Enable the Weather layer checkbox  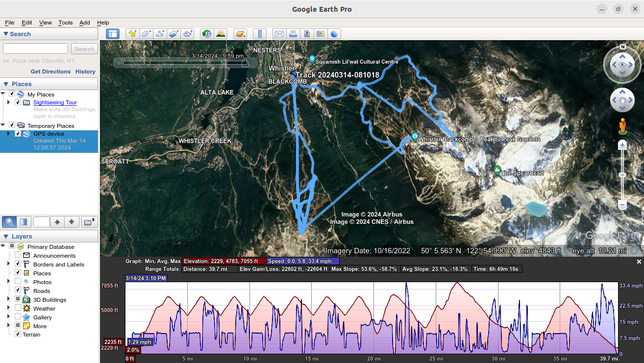coord(18,308)
